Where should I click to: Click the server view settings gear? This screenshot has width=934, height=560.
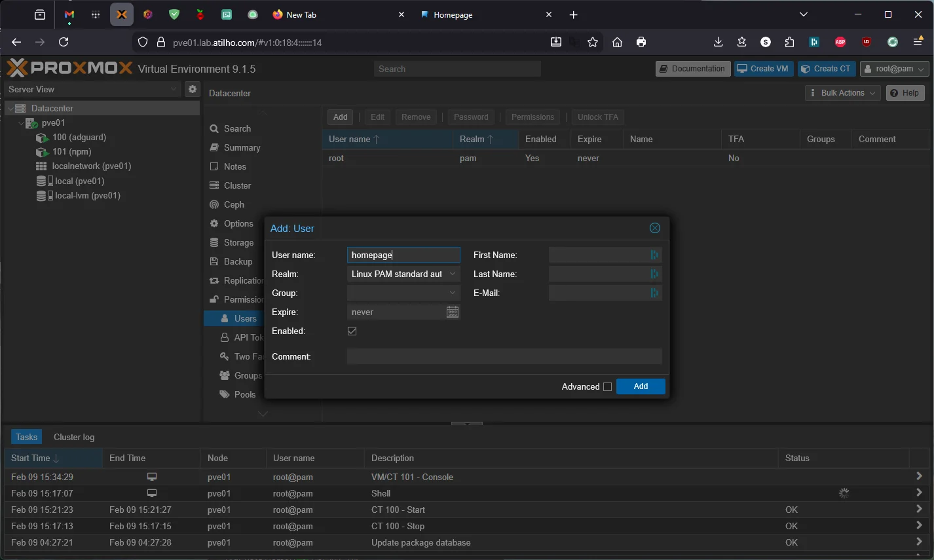click(x=192, y=89)
